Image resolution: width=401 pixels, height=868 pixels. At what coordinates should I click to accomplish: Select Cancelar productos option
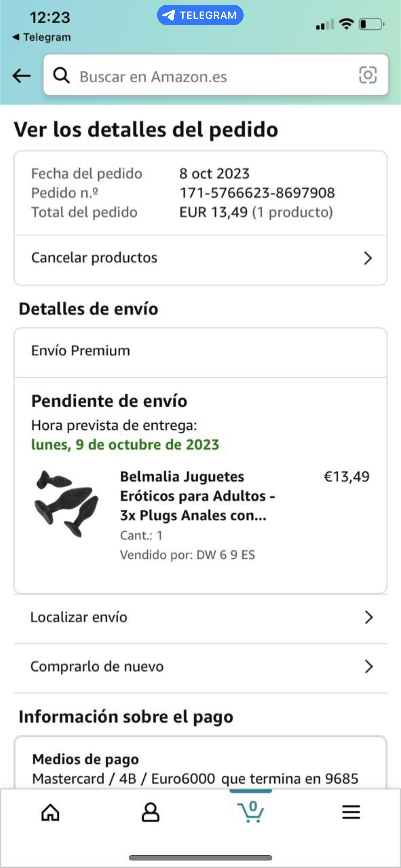click(94, 258)
